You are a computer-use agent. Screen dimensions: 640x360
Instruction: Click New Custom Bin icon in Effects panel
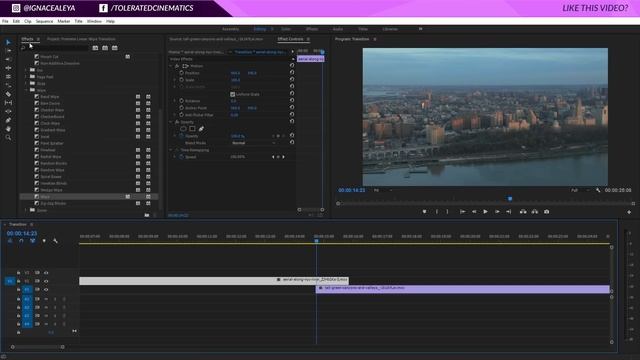(147, 215)
